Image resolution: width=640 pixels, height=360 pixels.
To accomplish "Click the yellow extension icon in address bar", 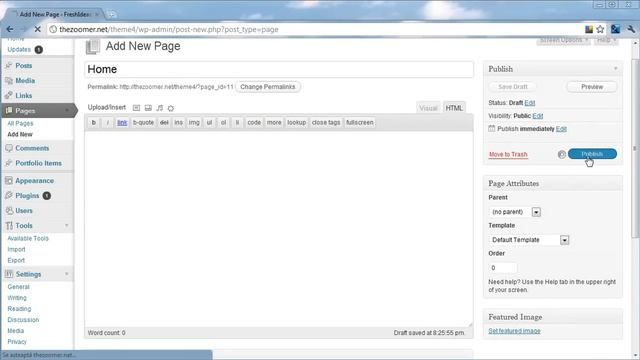I will click(x=589, y=29).
